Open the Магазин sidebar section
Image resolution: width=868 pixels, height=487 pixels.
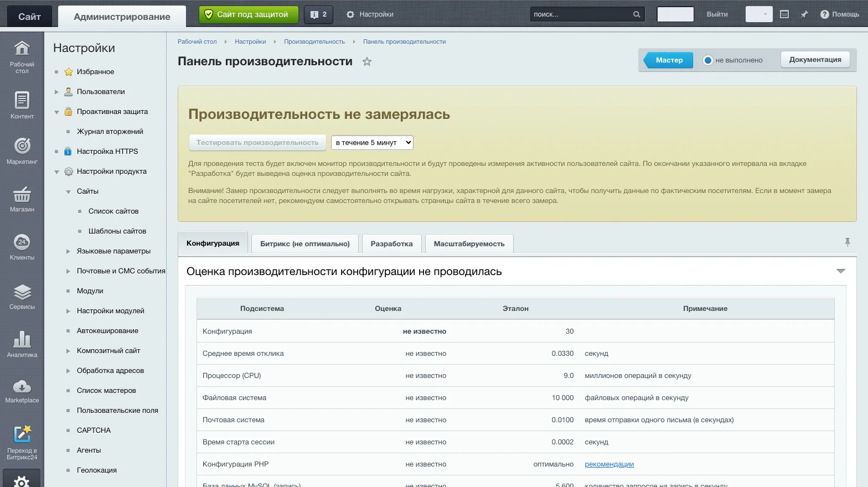(x=22, y=199)
